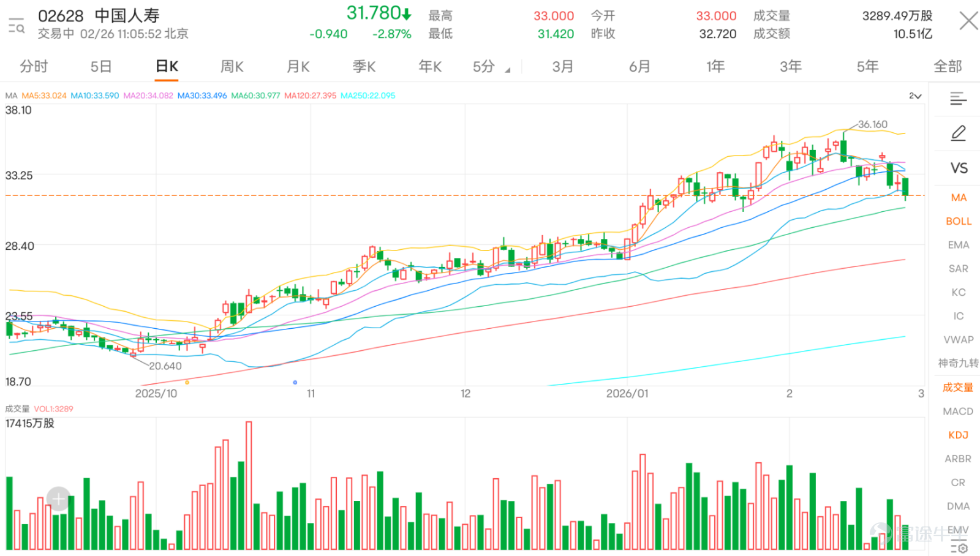The height and width of the screenshot is (556, 980).
Task: Toggle the 成交量 volume indicator
Action: [959, 387]
